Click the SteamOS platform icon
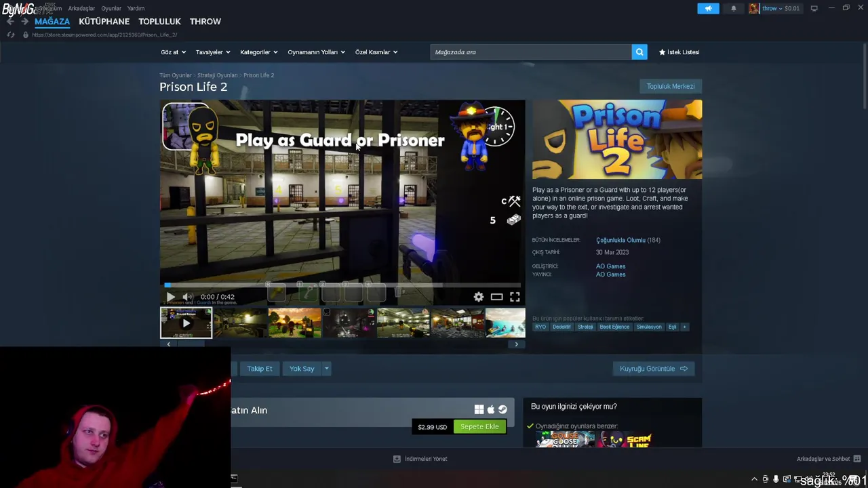Viewport: 868px width, 488px height. click(502, 409)
